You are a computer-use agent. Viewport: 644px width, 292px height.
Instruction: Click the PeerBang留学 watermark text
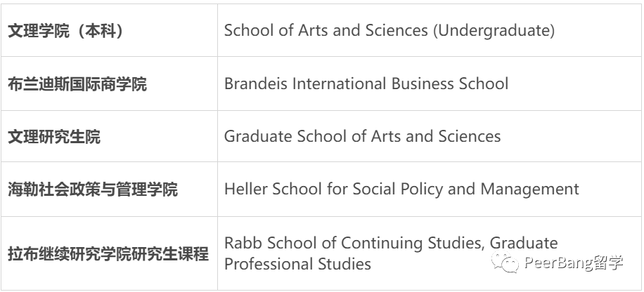[574, 263]
